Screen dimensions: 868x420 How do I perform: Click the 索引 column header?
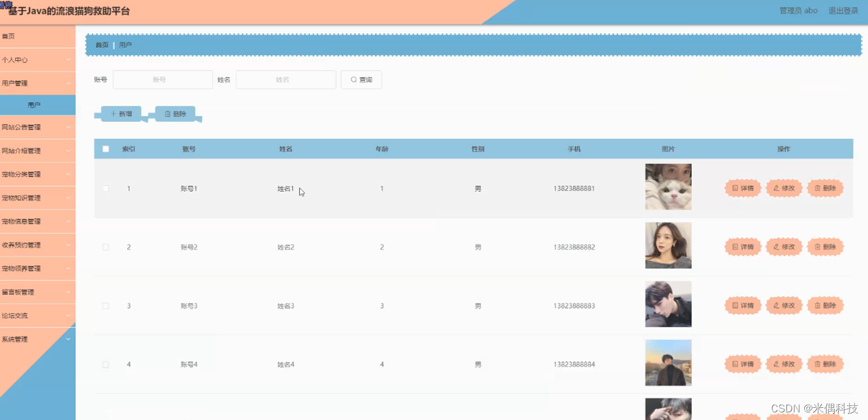click(128, 149)
